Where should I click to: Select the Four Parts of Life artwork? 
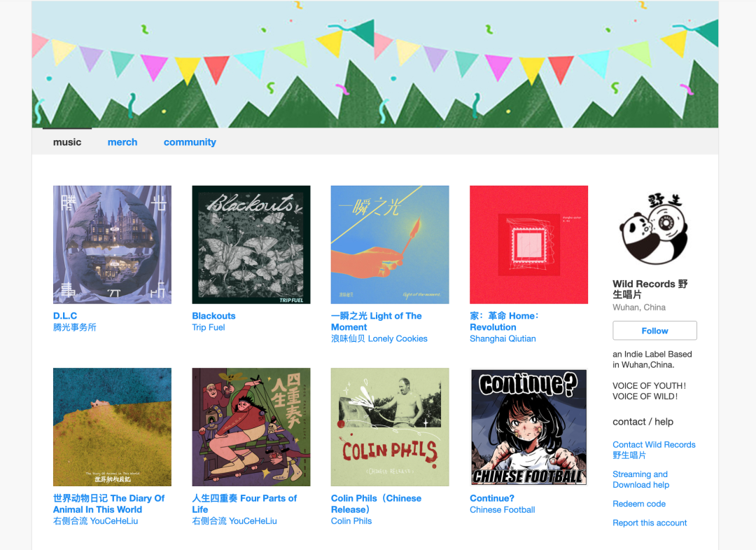point(251,427)
